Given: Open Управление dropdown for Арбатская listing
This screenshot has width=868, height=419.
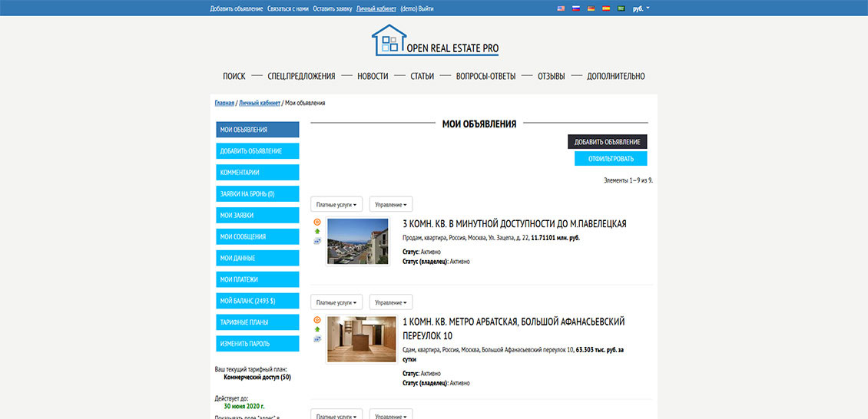Looking at the screenshot, I should click(x=391, y=302).
